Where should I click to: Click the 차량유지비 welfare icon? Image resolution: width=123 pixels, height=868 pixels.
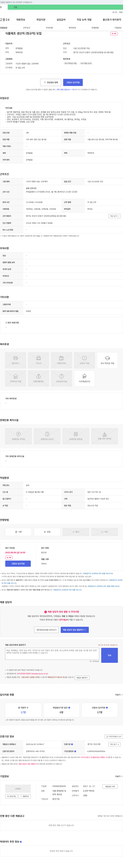61,360
